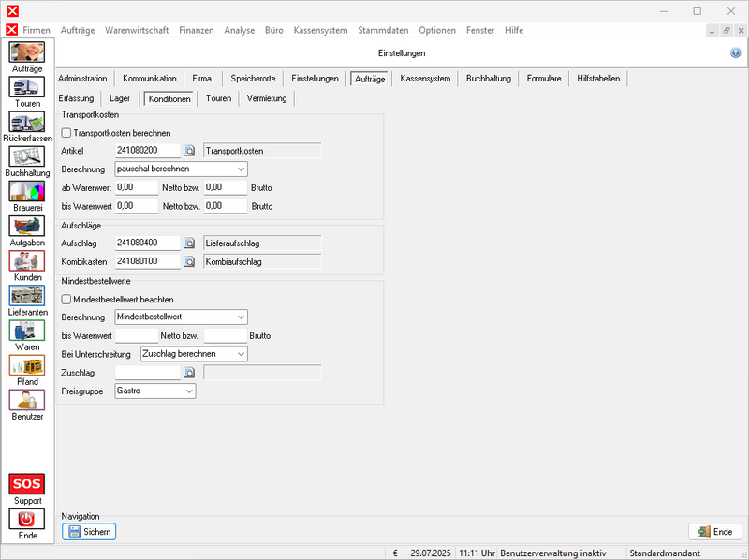Click the lookup icon next to Artikel field
Image resolution: width=749 pixels, height=560 pixels.
(x=188, y=150)
